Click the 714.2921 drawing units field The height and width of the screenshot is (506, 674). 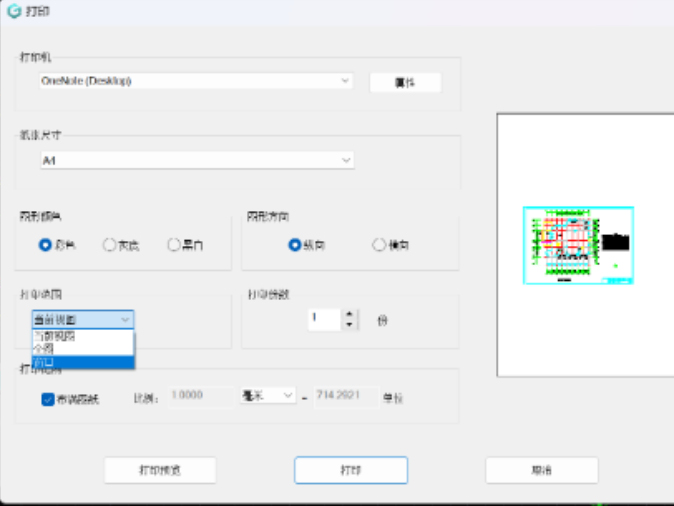(x=346, y=396)
